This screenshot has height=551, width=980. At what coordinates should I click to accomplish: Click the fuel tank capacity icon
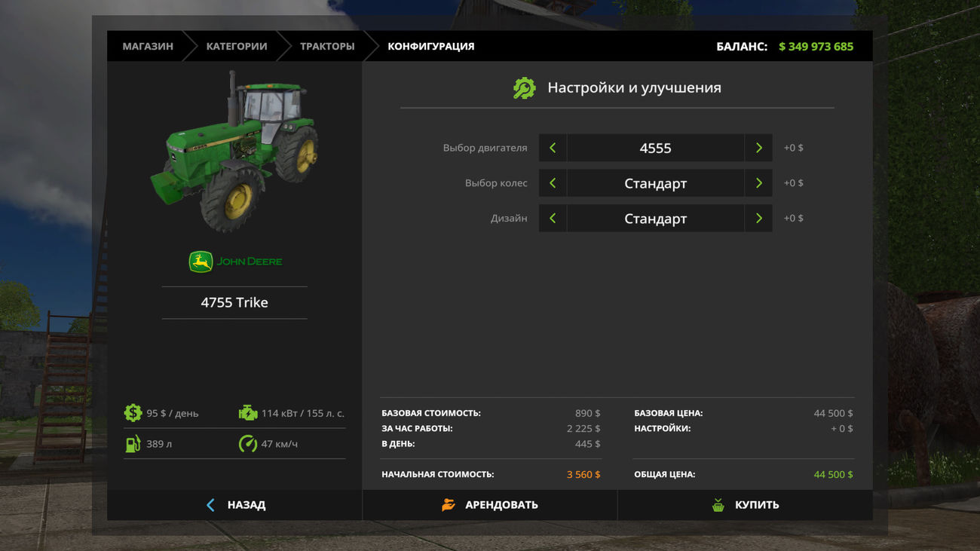[x=133, y=444]
